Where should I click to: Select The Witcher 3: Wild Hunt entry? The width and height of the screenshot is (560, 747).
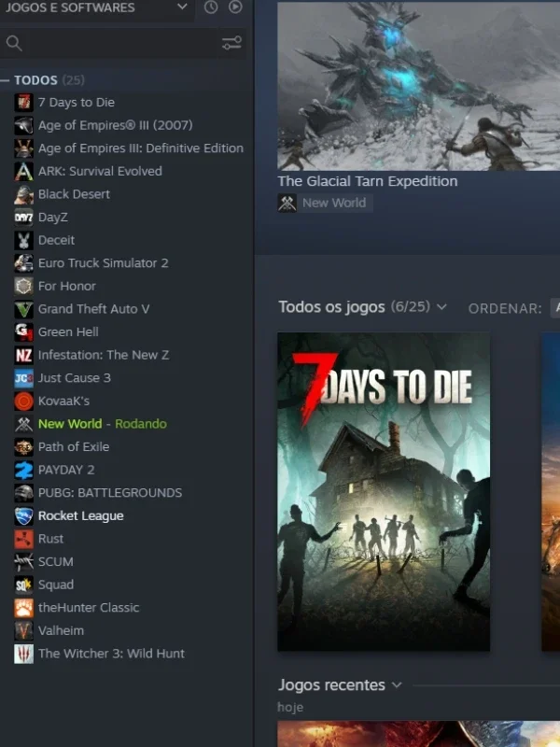(111, 654)
